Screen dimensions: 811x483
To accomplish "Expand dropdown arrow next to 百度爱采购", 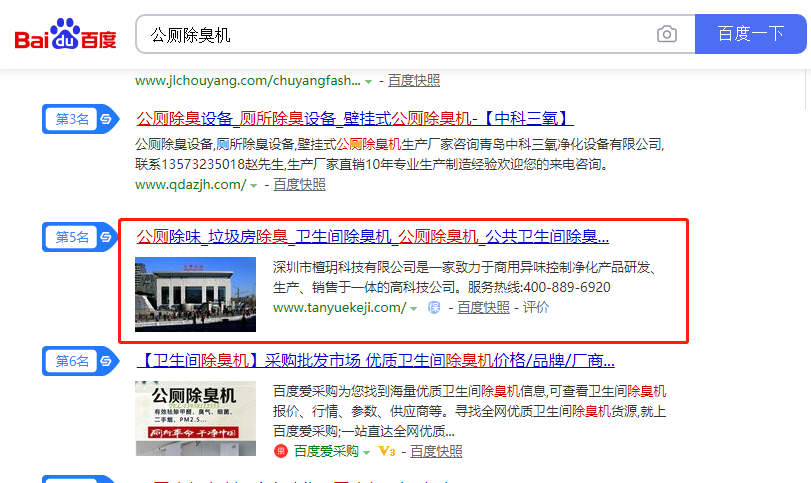I will 367,452.
